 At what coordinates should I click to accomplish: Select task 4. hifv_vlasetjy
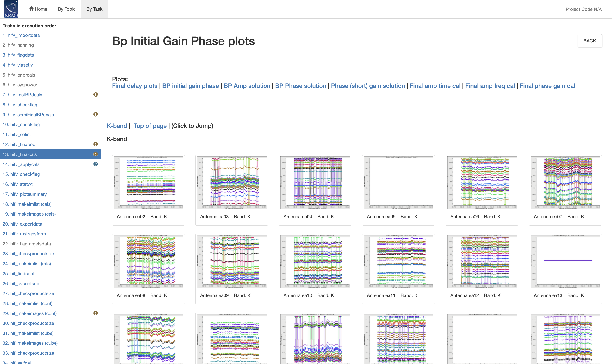click(x=18, y=65)
